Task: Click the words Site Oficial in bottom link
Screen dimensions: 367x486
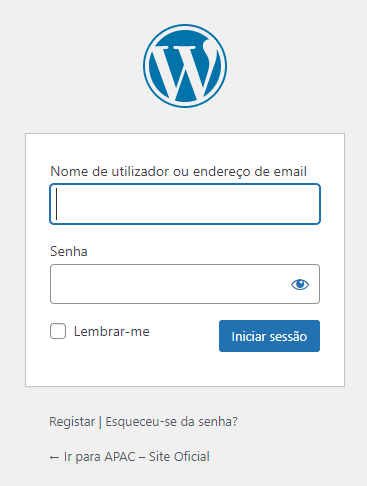Action: coord(179,457)
